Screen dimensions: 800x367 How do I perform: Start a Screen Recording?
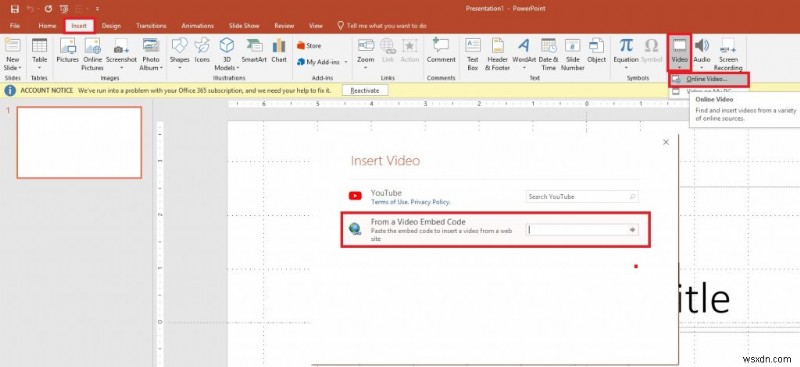[728, 55]
